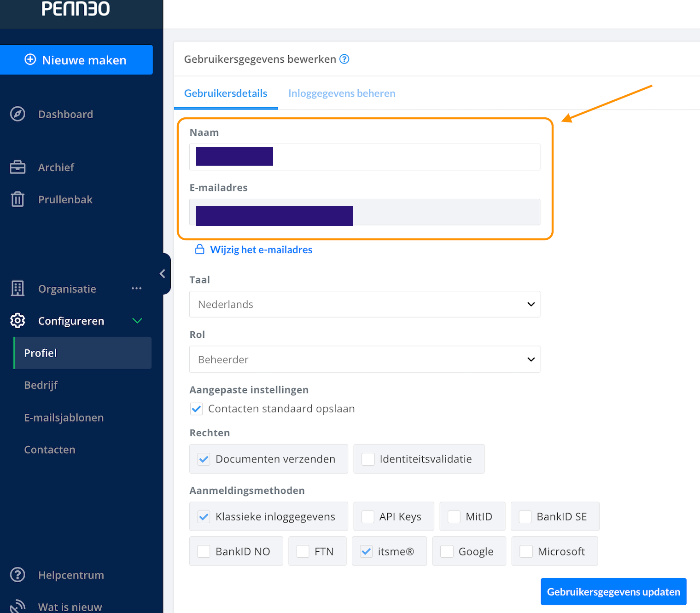Screen dimensions: 700x613
Task: Enable FTN login method
Action: 303,551
